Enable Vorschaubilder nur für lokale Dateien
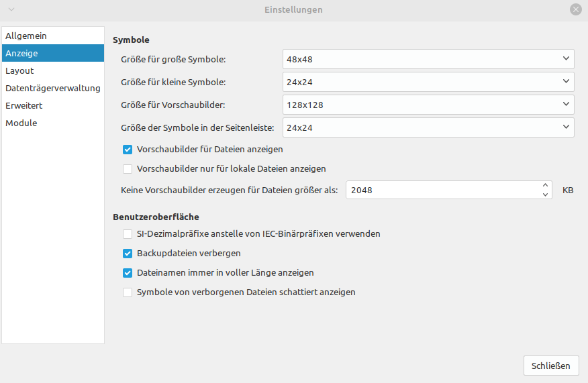The width and height of the screenshot is (588, 383). (x=128, y=168)
